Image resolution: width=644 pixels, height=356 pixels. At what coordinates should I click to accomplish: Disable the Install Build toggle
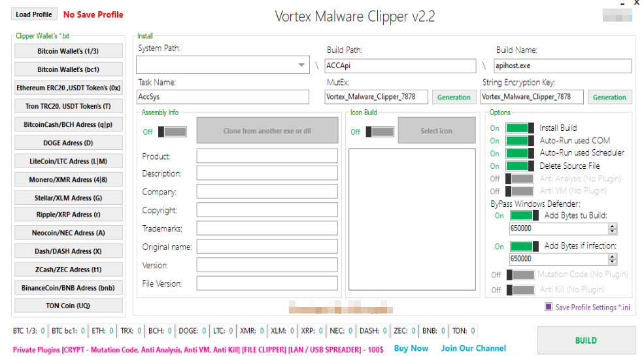(520, 128)
